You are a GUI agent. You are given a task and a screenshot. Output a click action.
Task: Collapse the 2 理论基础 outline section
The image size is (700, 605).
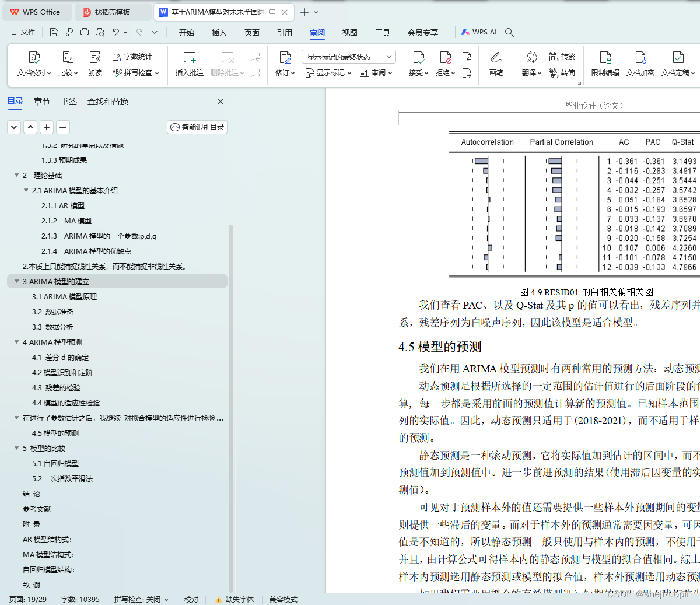pos(16,175)
